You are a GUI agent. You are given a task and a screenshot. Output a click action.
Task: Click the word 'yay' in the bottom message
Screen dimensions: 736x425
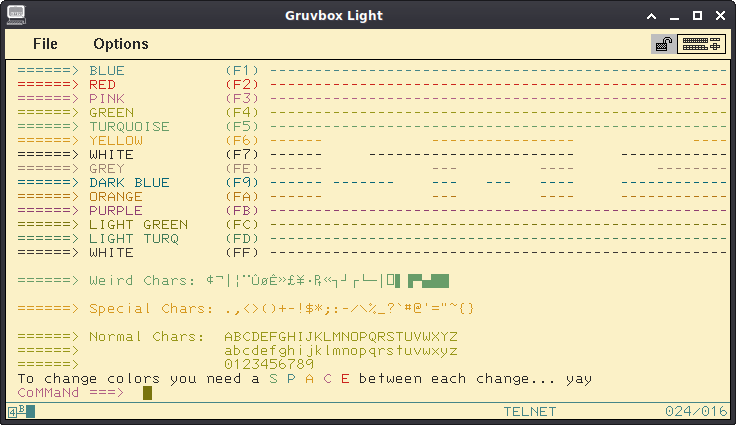click(x=579, y=379)
